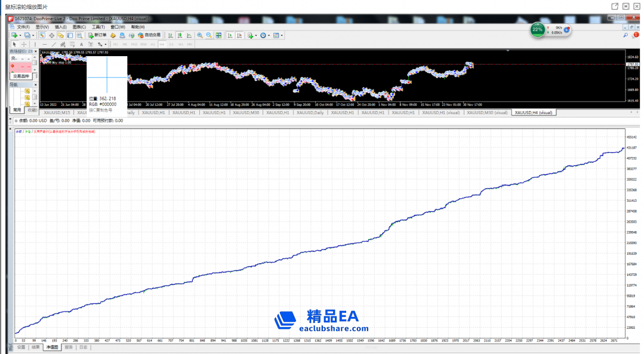This screenshot has height=354, width=644.
Task: Select the arrow cursor tool
Action: tap(15, 44)
